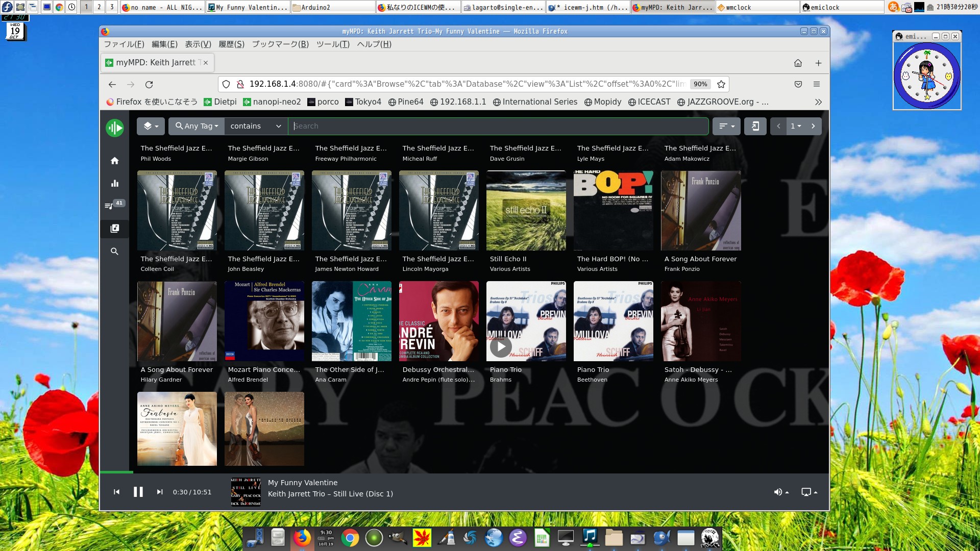Open the local playback output icon
This screenshot has height=551, width=980.
pos(806,492)
